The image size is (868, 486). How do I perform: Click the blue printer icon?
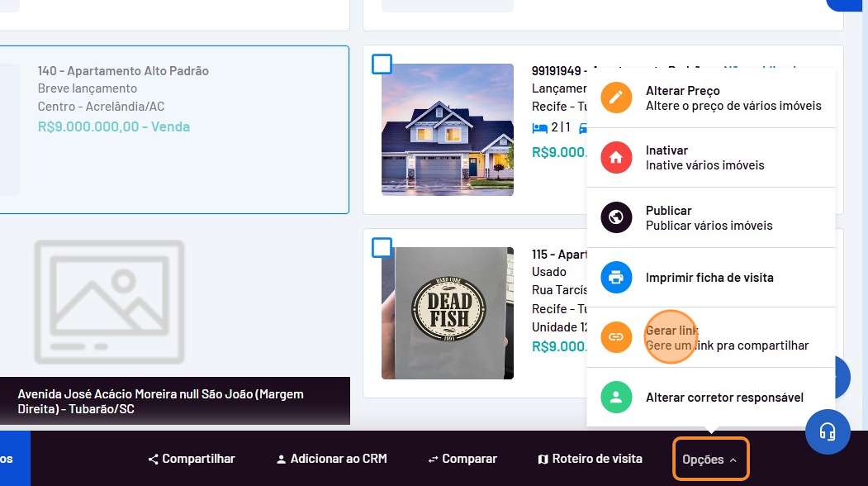click(x=616, y=278)
